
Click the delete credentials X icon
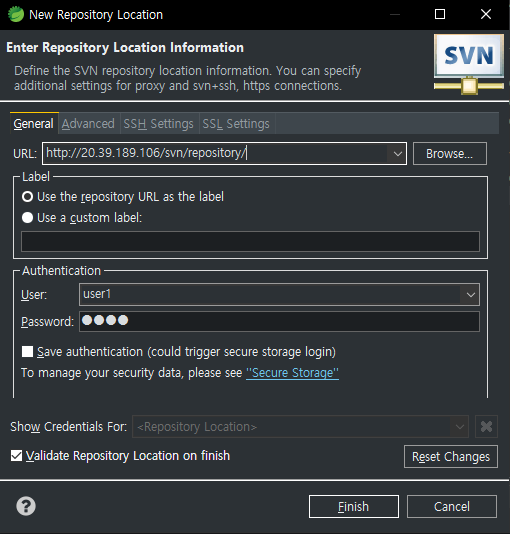tap(486, 426)
